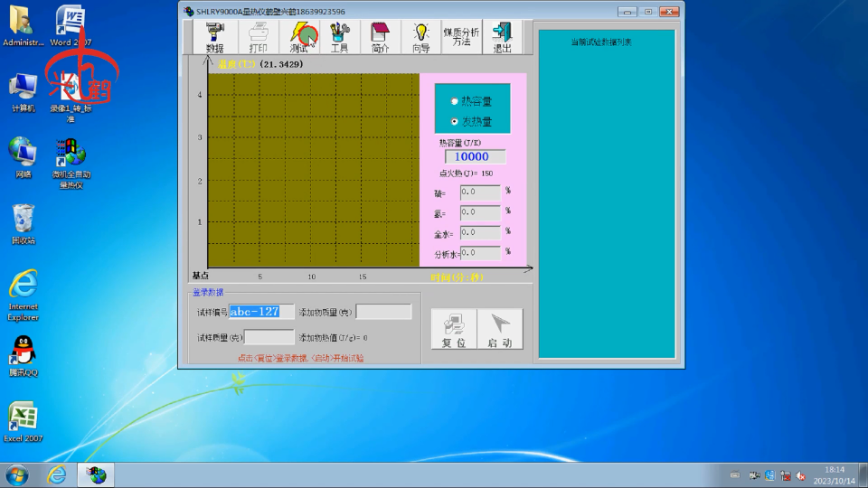
Task: Open 煤质分析方法 toolbar button
Action: [461, 37]
